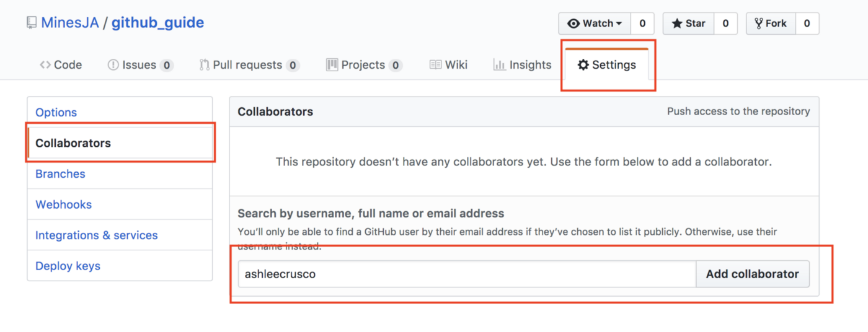The image size is (868, 332).
Task: Click the Projects count badge
Action: (x=396, y=65)
